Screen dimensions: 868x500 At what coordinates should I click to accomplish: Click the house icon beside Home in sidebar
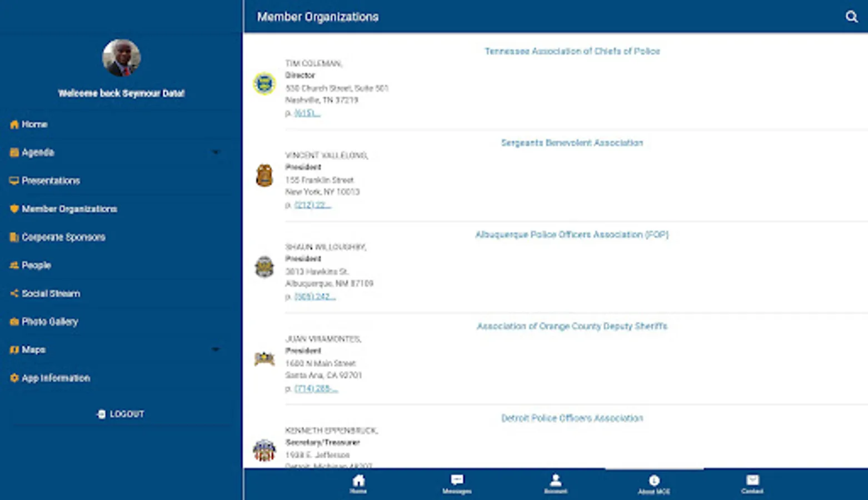(14, 124)
